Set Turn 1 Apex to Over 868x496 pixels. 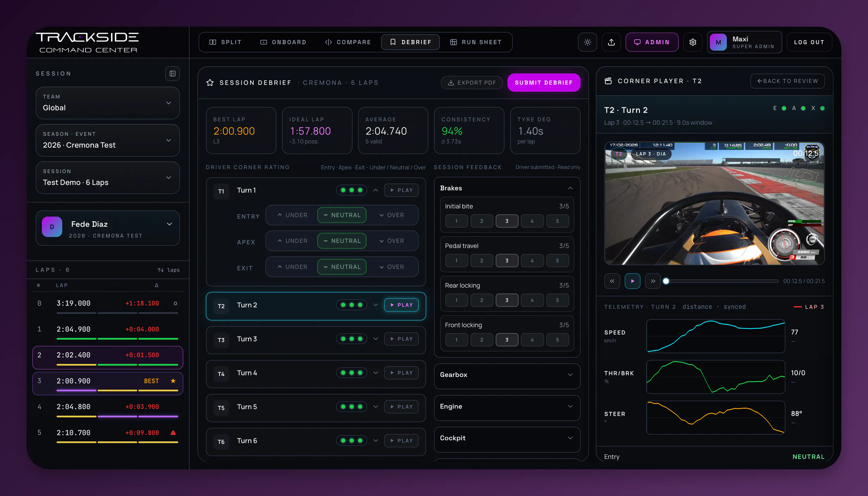391,241
